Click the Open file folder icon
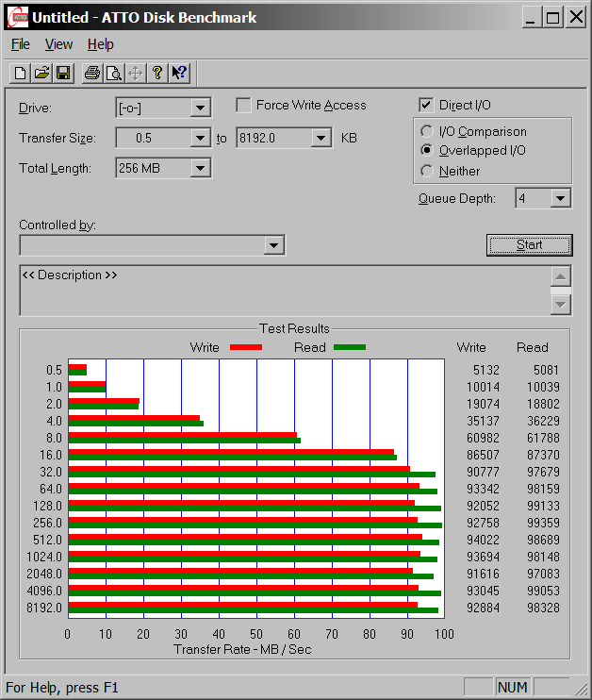This screenshot has width=592, height=700. pos(41,73)
